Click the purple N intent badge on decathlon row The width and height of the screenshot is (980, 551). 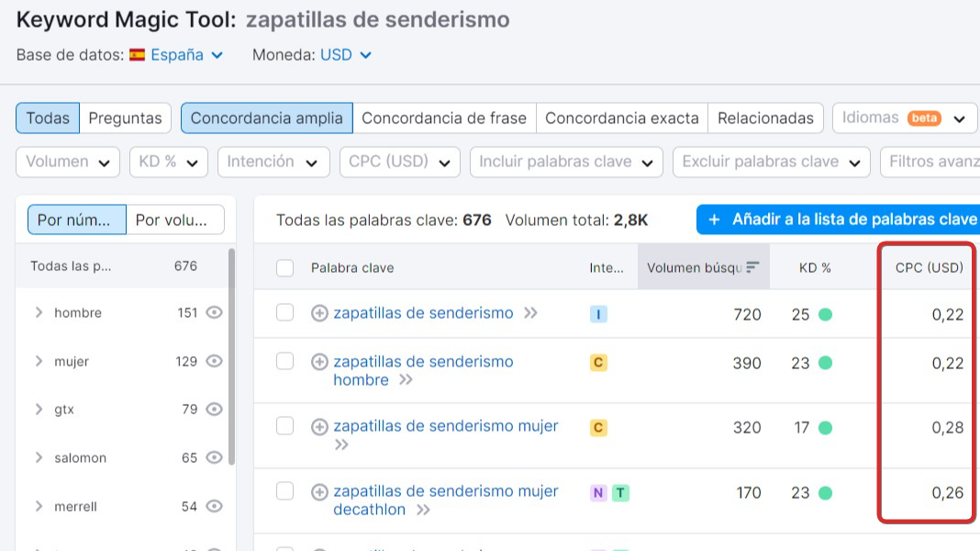point(596,492)
